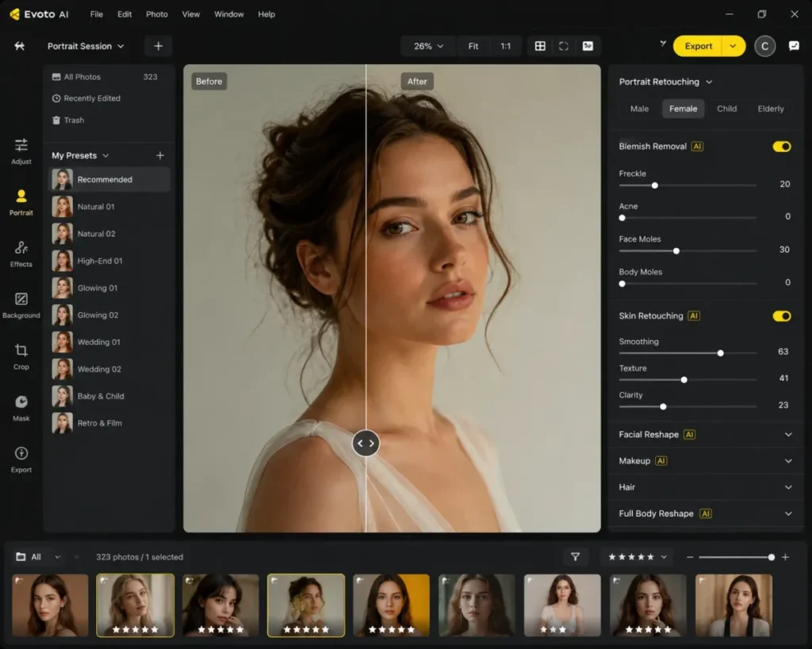The width and height of the screenshot is (812, 649).
Task: Open the star rating filter dropdown
Action: tap(637, 557)
